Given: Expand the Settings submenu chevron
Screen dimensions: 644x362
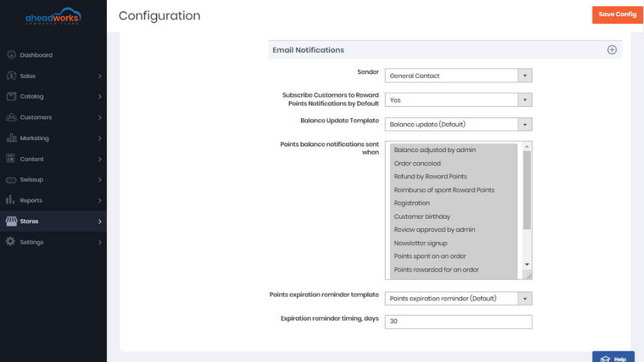Looking at the screenshot, I should click(x=100, y=242).
